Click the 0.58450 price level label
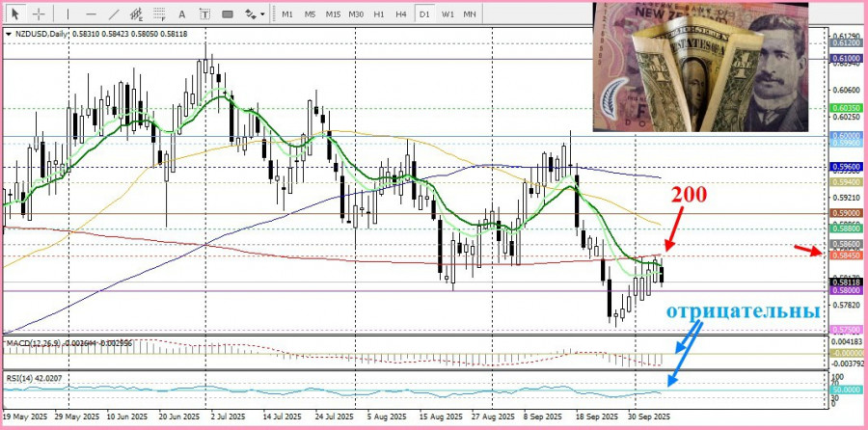 847,255
